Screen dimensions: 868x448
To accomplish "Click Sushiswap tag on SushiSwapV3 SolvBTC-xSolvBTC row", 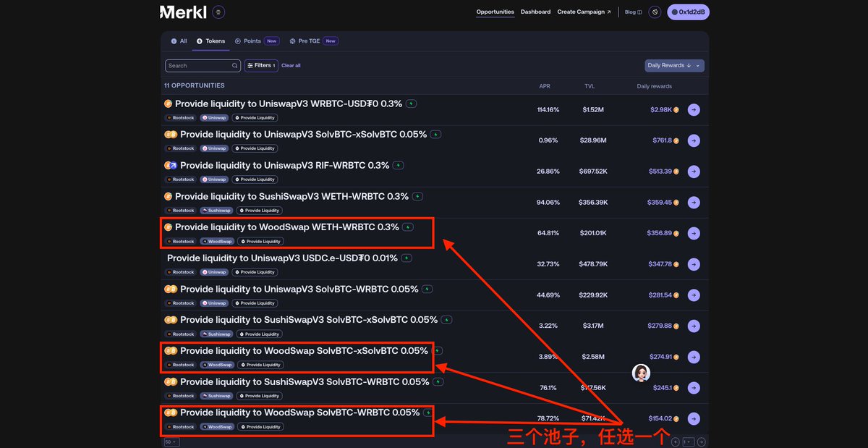I will pyautogui.click(x=216, y=334).
